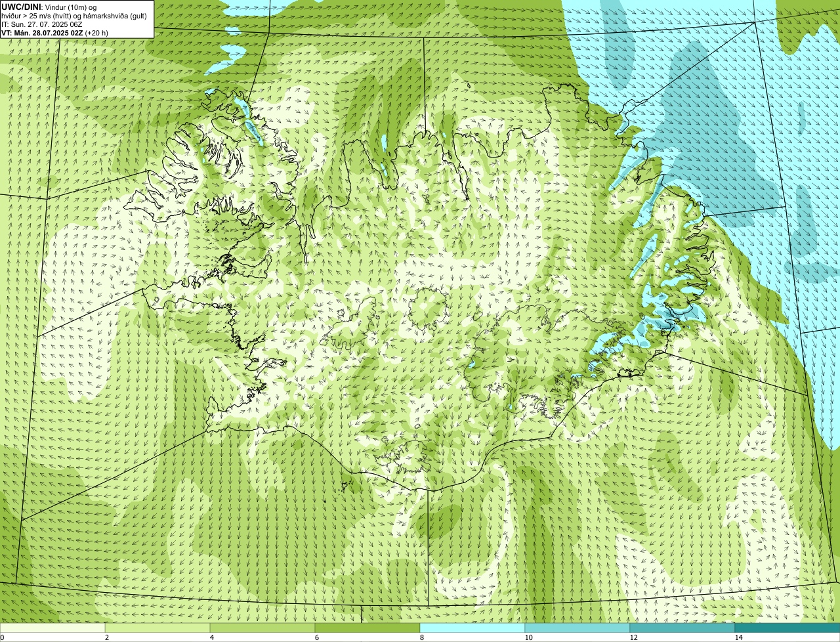
Task: Click the 8–10 m/s light cyan legend swatch
Action: tap(472, 628)
